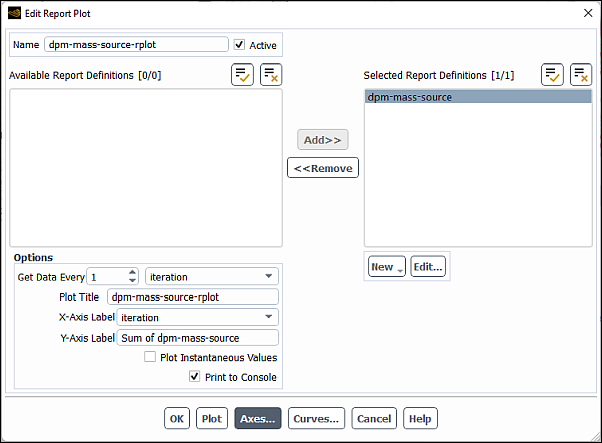The height and width of the screenshot is (443, 602).
Task: Select all Selected Report Definitions icon
Action: [552, 74]
